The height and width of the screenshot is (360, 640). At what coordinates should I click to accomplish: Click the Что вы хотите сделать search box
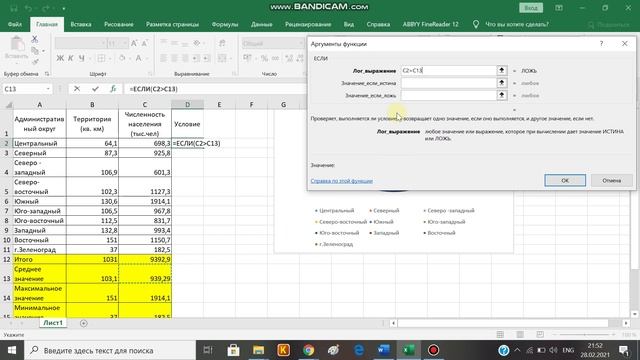[517, 24]
